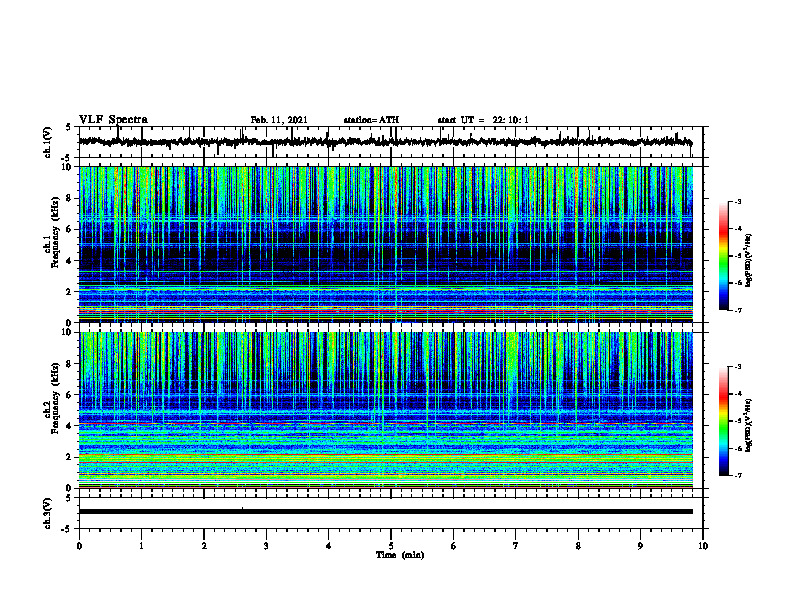Click the "-7" tick on ch.1 color bar
This screenshot has height=612, width=792.
738,310
